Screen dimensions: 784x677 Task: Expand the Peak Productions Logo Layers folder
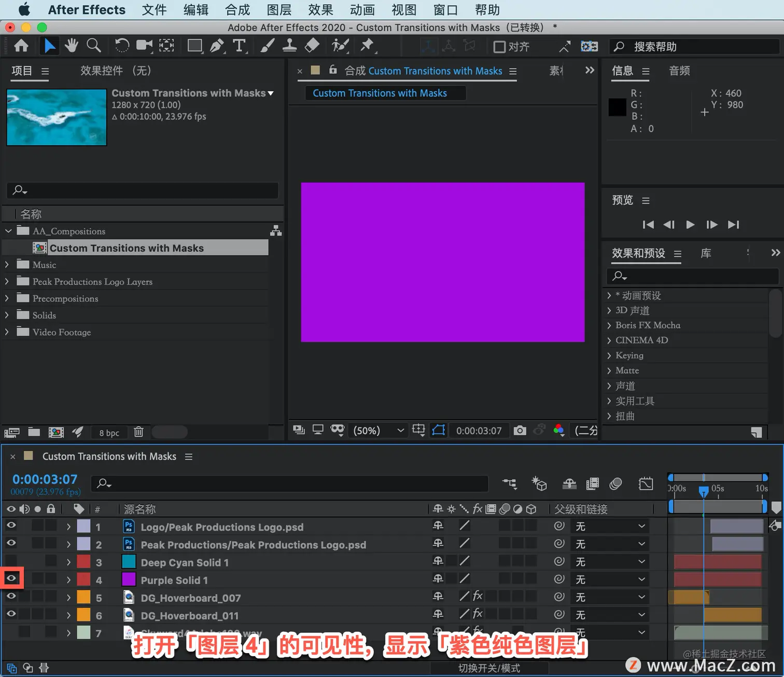click(x=7, y=281)
